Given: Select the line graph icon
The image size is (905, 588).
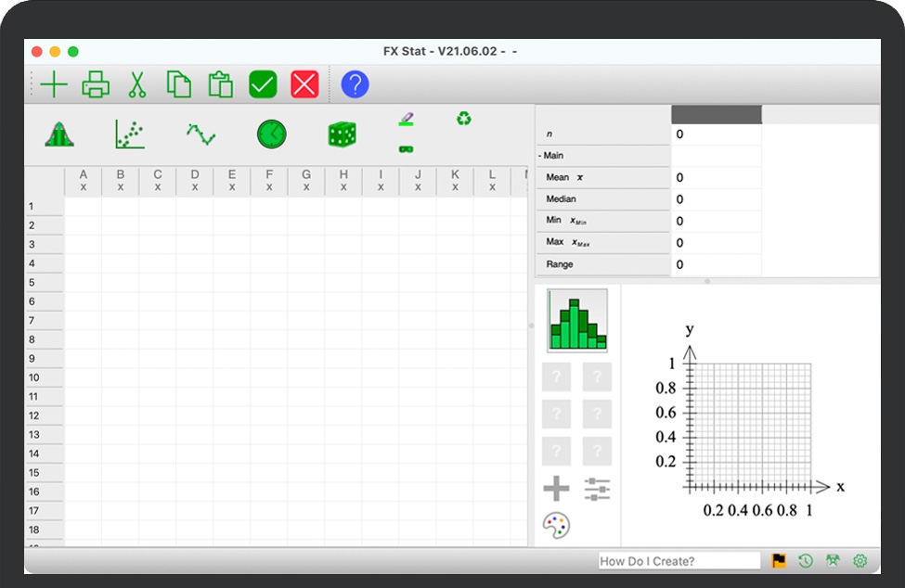Looking at the screenshot, I should point(200,134).
